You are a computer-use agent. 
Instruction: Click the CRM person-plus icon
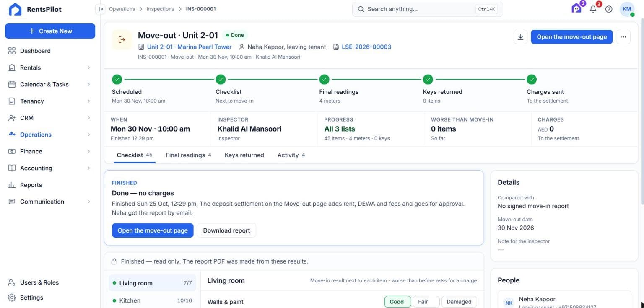point(12,118)
